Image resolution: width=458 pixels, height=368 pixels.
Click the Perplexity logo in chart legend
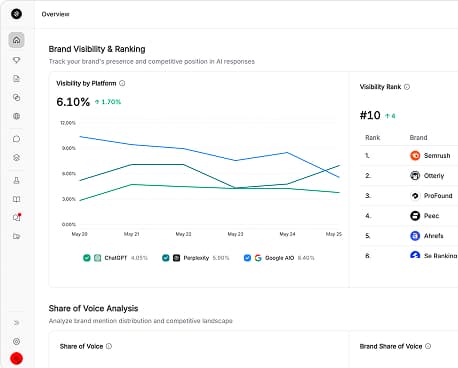point(177,258)
